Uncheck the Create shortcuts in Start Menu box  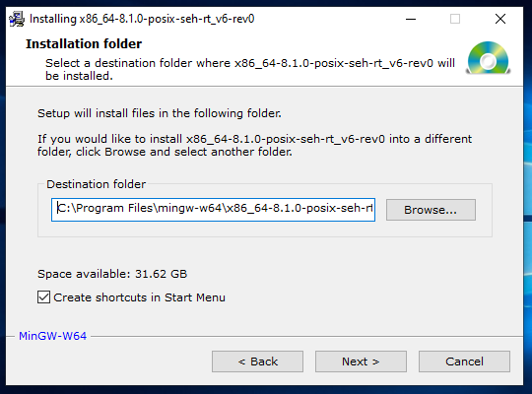43,297
